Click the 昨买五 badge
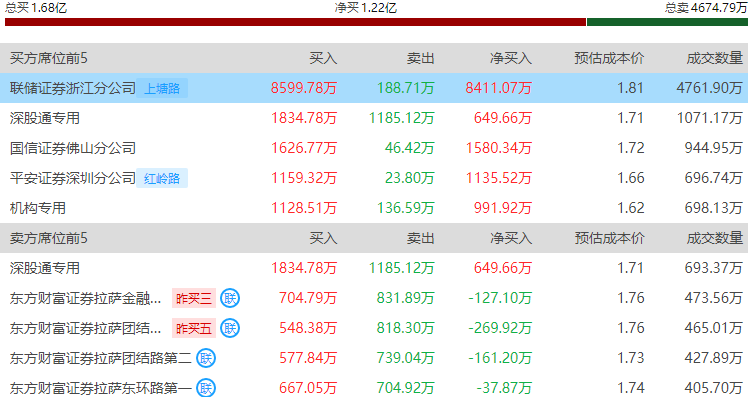This screenshot has width=748, height=397. point(194,328)
